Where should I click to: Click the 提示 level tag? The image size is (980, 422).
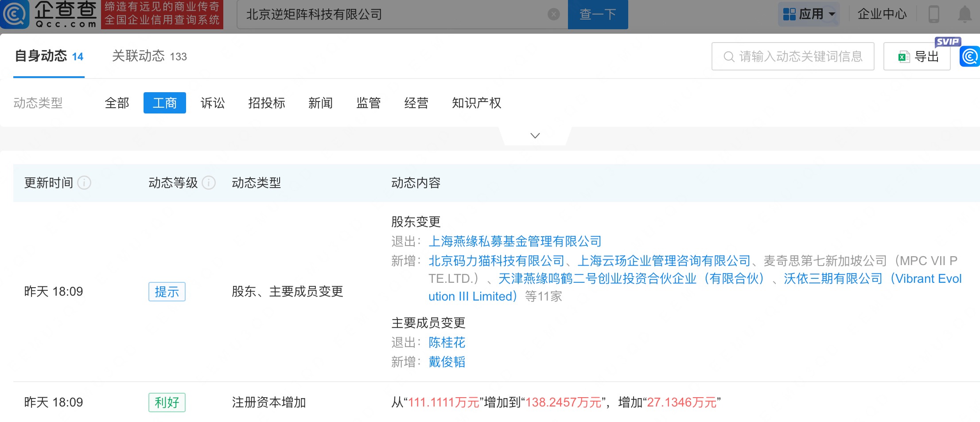(167, 292)
